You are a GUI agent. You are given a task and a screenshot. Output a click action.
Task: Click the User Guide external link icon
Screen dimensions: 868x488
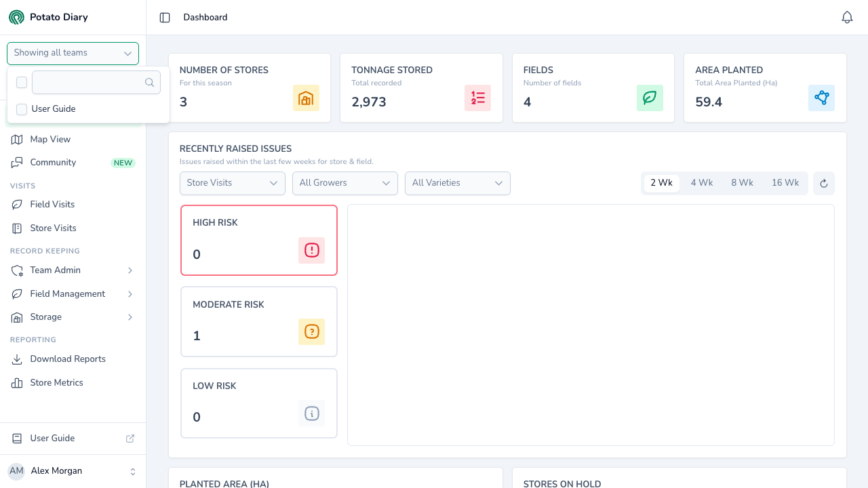[x=130, y=439]
